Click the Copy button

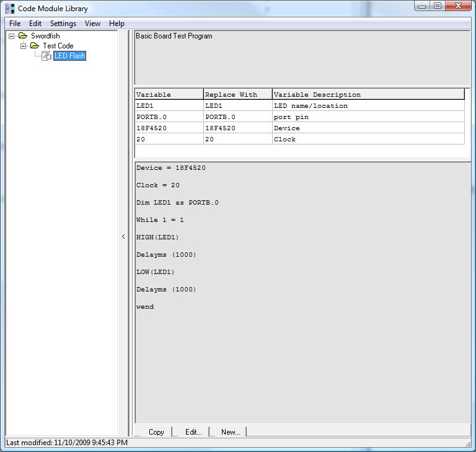[x=156, y=432]
